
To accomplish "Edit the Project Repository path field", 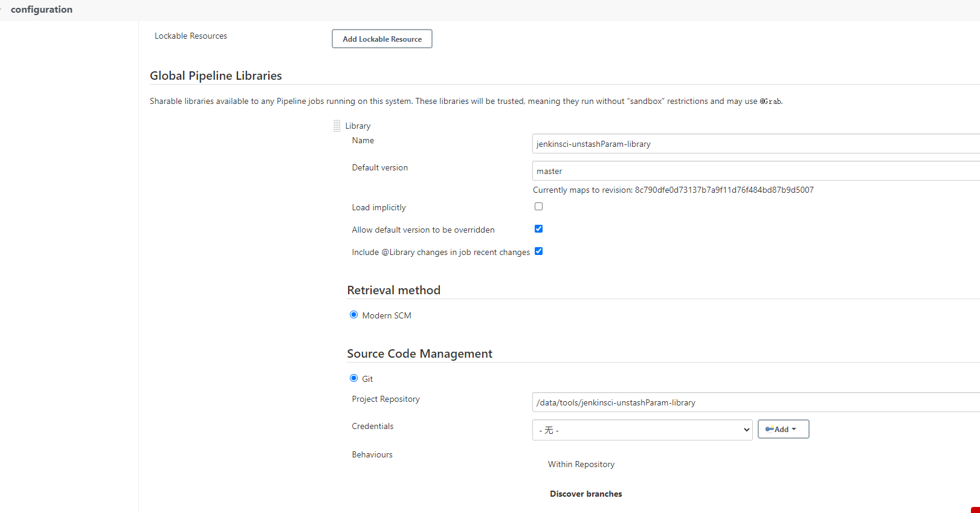I will (x=756, y=402).
